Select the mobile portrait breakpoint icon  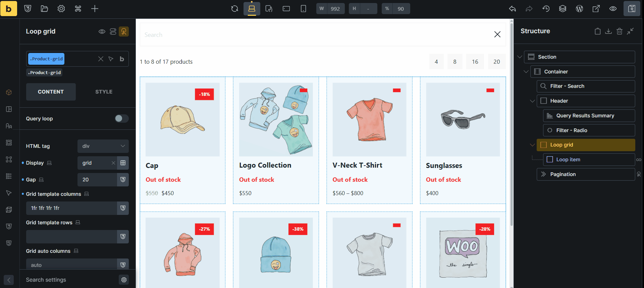pyautogui.click(x=303, y=9)
